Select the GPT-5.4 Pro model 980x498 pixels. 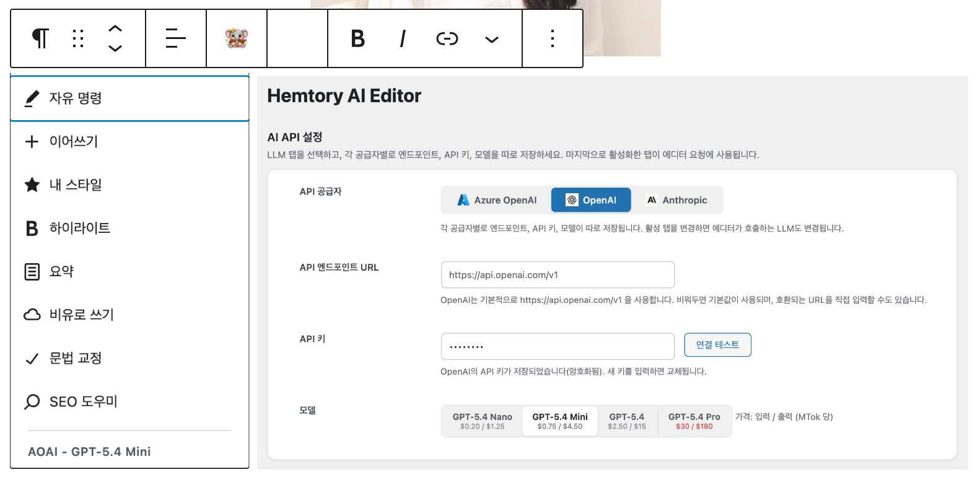tap(694, 421)
